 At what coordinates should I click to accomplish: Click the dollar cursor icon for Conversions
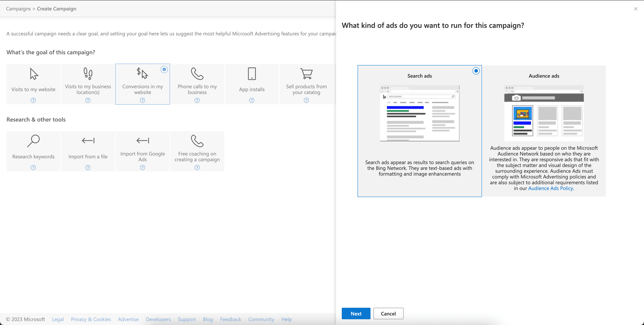[x=142, y=73]
